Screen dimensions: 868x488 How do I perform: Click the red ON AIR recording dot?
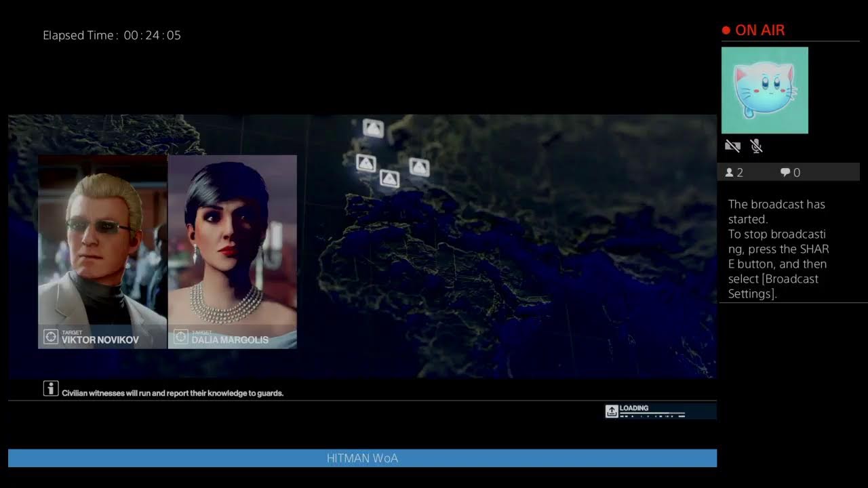coord(726,30)
